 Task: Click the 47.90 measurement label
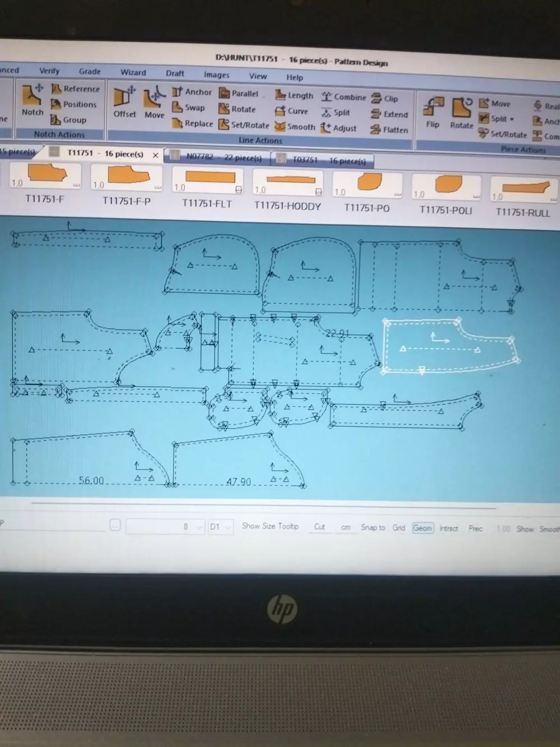tap(239, 482)
